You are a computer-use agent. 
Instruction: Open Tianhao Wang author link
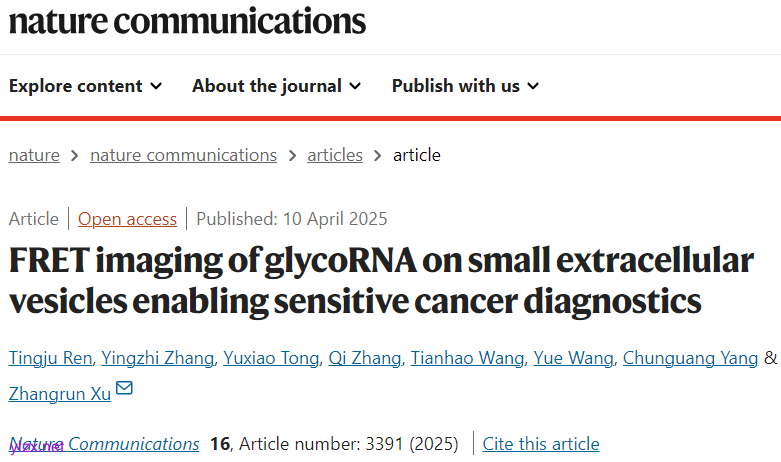(x=466, y=358)
